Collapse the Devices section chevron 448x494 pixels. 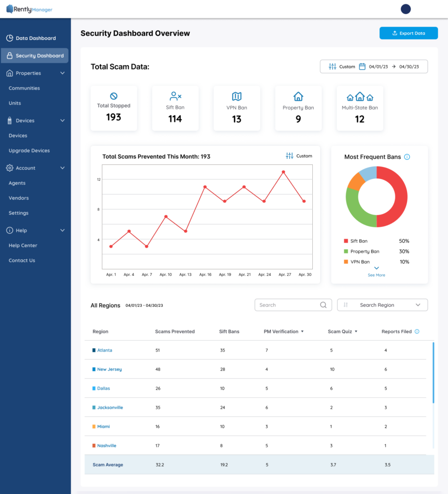(x=62, y=120)
